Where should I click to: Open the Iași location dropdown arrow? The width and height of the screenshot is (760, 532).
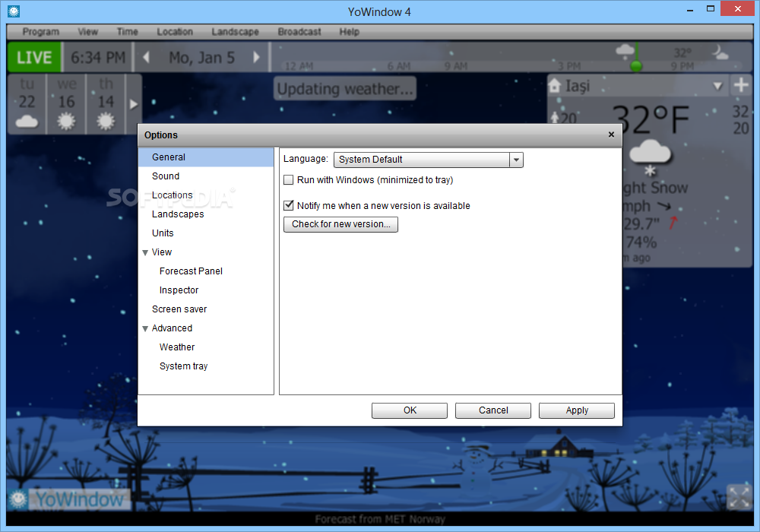[718, 86]
